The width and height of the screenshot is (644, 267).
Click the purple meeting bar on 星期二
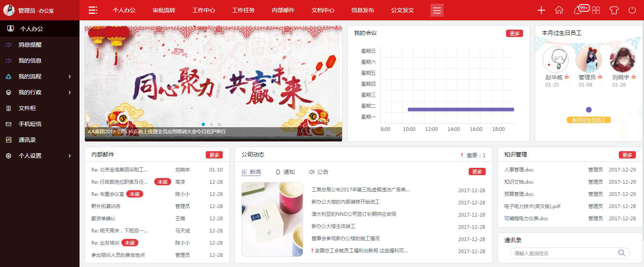461,109
